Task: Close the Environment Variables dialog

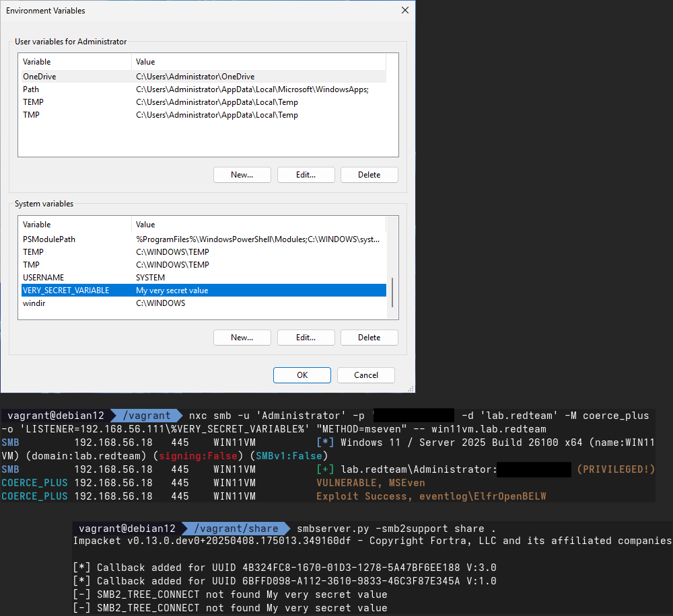Action: pos(404,10)
